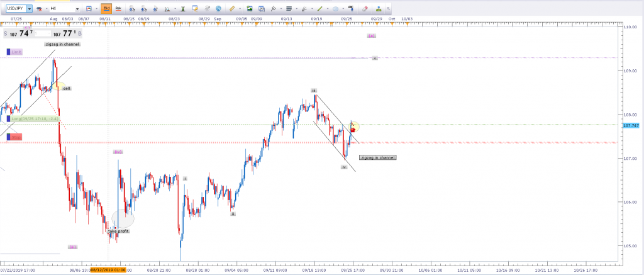This screenshot has height=275, width=644.
Task: Click the current price tag 107.747
Action: click(630, 126)
